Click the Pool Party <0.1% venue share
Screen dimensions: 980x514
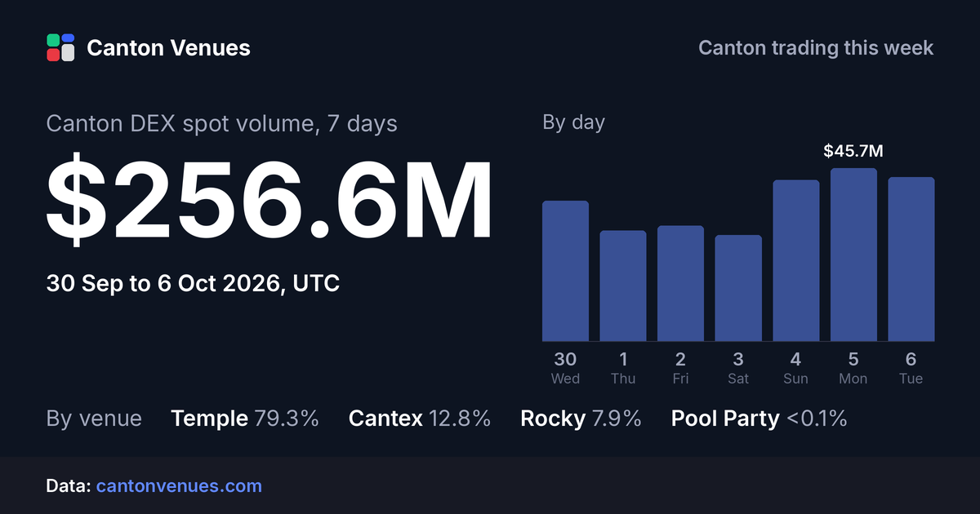coord(759,419)
